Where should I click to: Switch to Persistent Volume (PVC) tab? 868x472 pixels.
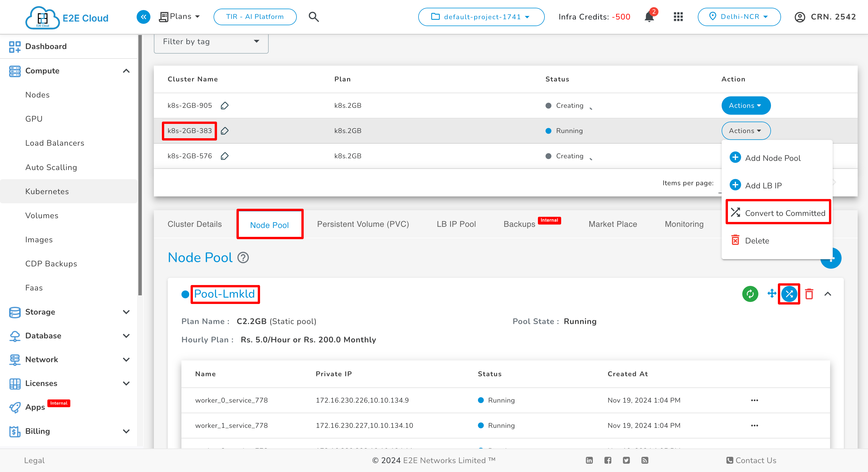click(x=363, y=224)
